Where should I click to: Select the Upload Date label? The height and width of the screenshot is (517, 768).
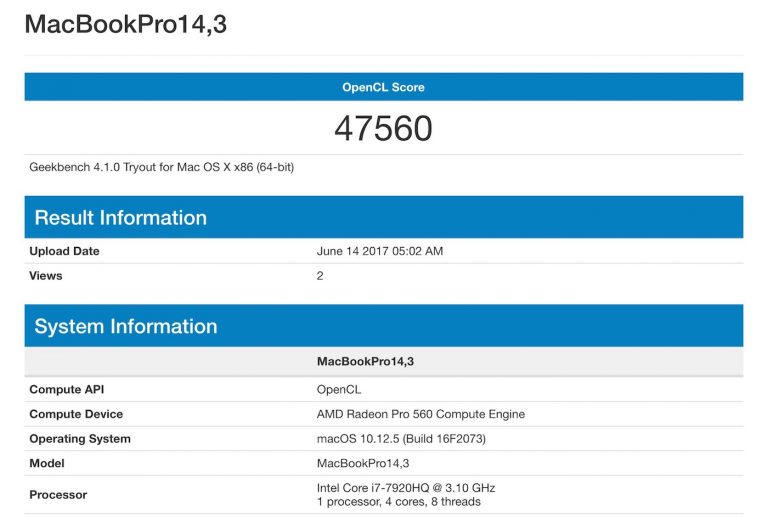coord(64,251)
